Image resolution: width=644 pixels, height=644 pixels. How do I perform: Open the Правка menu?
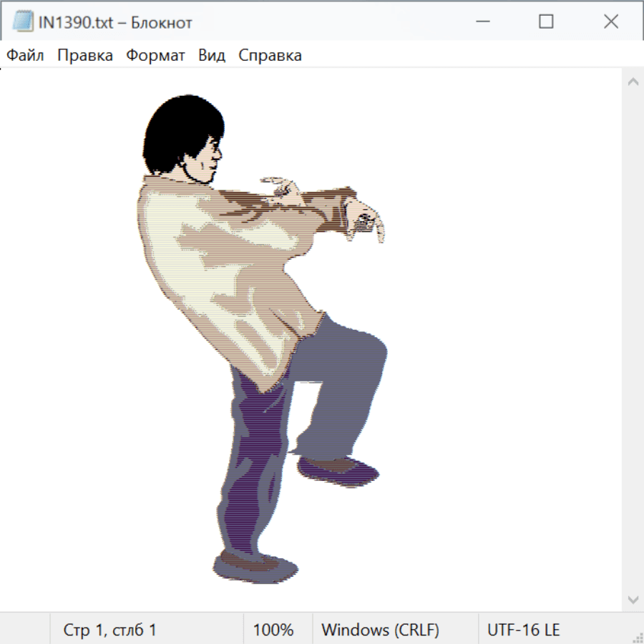point(85,56)
